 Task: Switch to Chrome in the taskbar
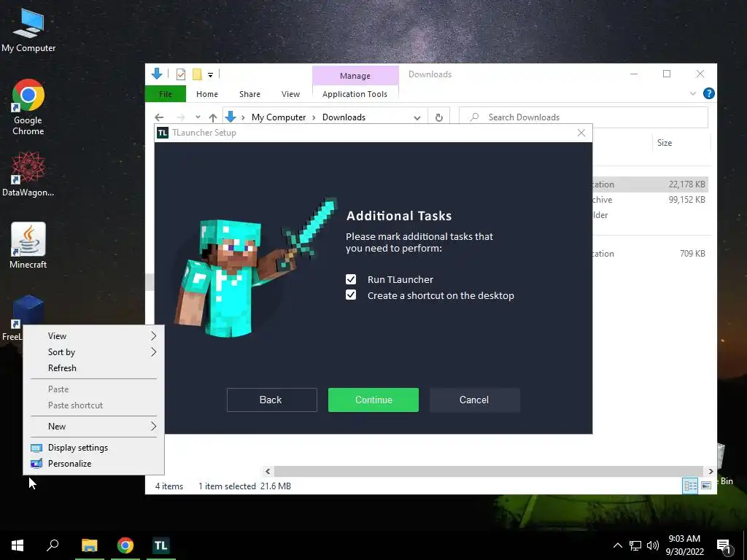(x=125, y=545)
